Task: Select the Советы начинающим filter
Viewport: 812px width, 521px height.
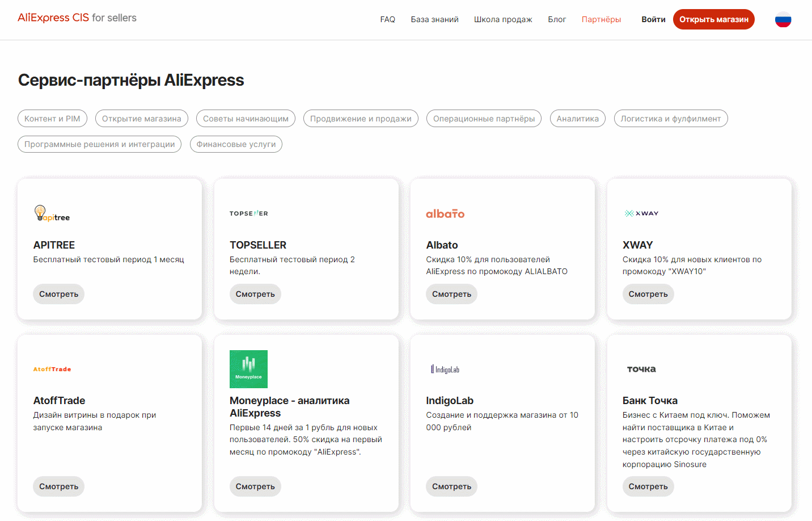Action: click(x=246, y=119)
